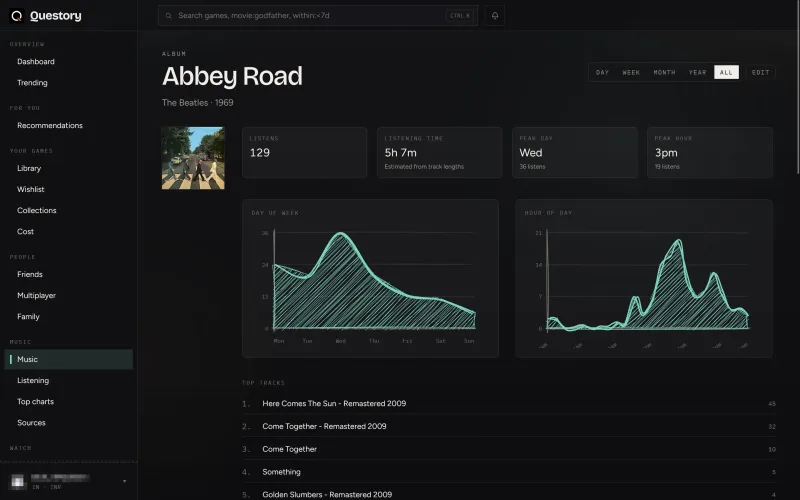800x500 pixels.
Task: Select the ALL time range
Action: pos(726,72)
